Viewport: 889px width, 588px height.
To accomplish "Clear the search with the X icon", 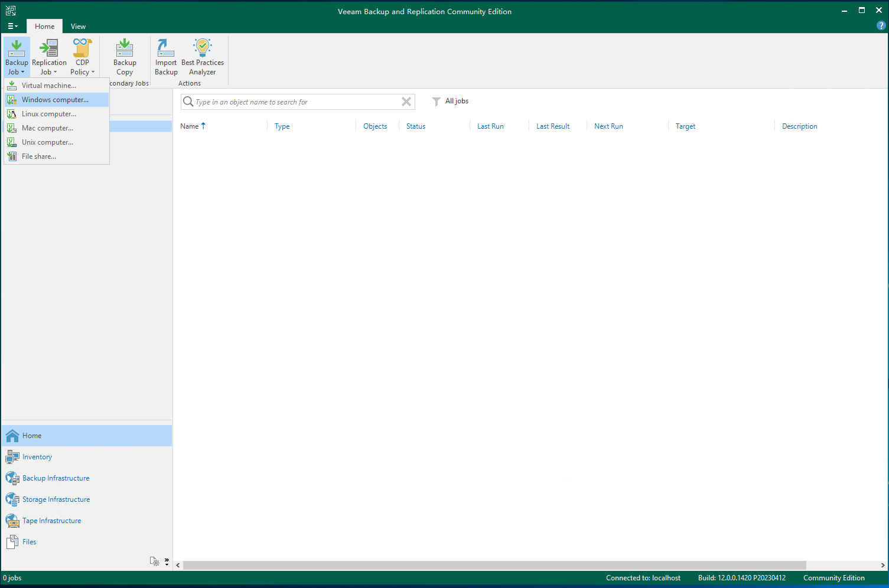I will pos(406,102).
